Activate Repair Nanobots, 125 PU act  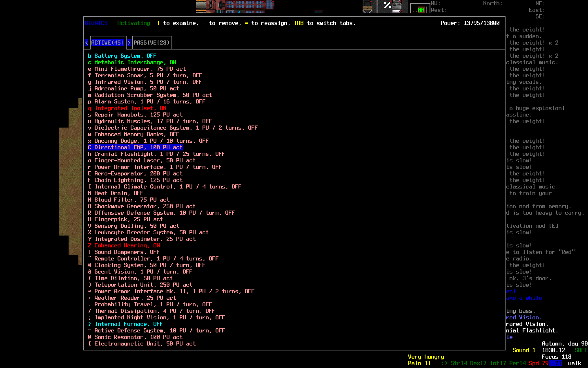tap(135, 114)
